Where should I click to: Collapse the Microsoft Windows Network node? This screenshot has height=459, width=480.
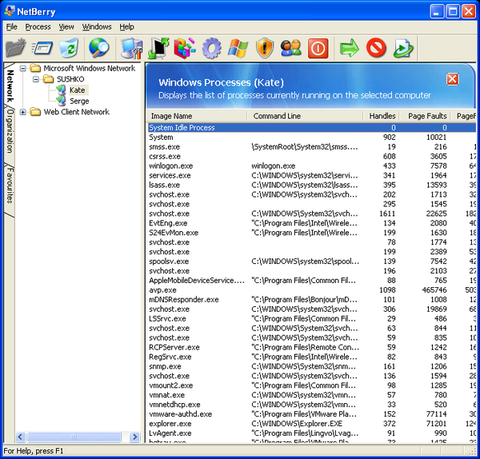coord(23,69)
